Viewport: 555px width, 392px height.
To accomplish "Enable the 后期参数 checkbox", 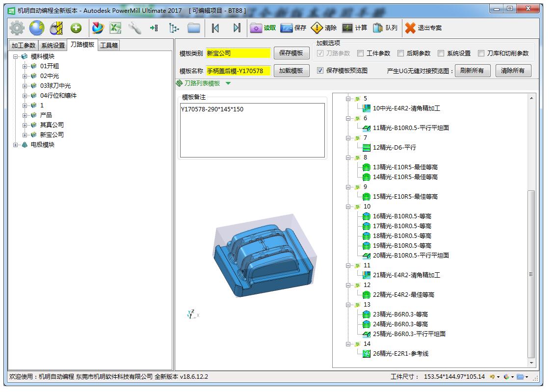I will [401, 53].
